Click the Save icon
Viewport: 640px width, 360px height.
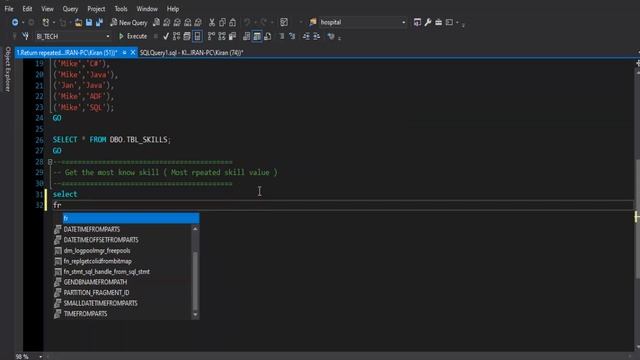coord(89,22)
